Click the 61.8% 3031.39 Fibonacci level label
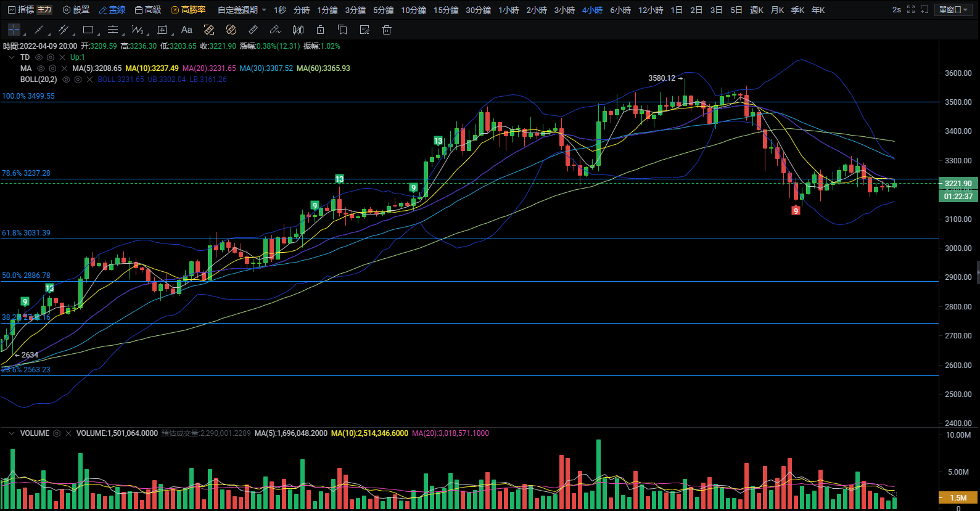The width and height of the screenshot is (980, 511). point(26,233)
